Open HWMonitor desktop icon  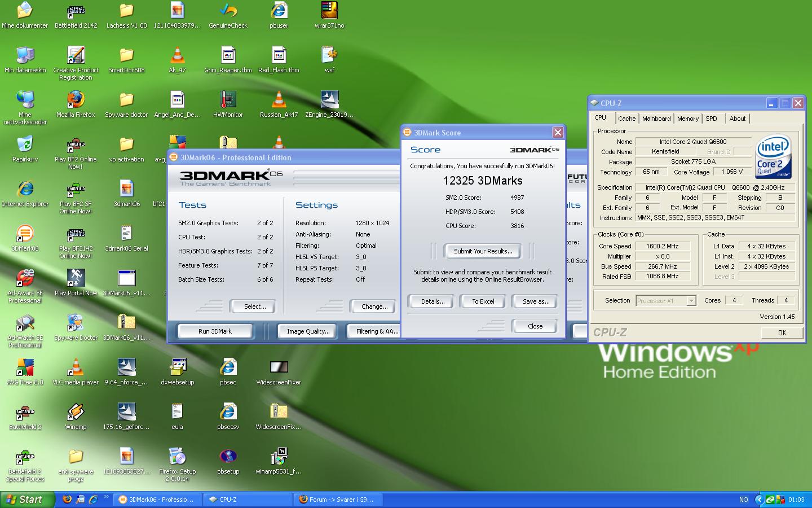(x=228, y=104)
